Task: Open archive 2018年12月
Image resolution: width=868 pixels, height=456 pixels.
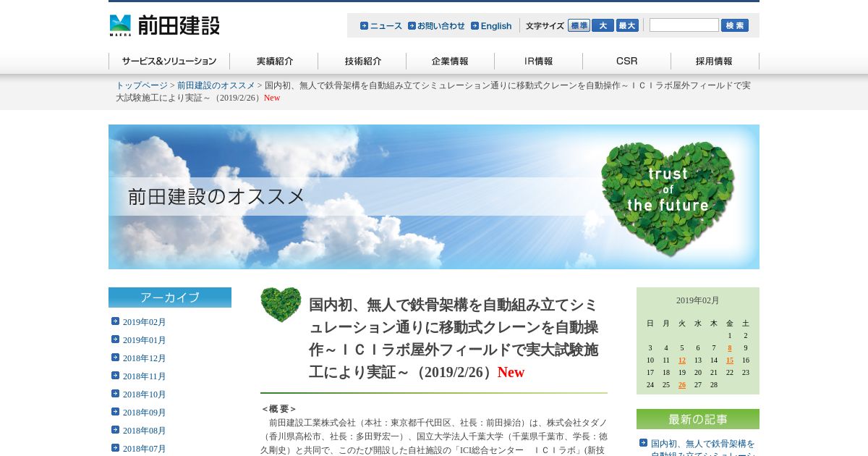Action: pyautogui.click(x=145, y=358)
